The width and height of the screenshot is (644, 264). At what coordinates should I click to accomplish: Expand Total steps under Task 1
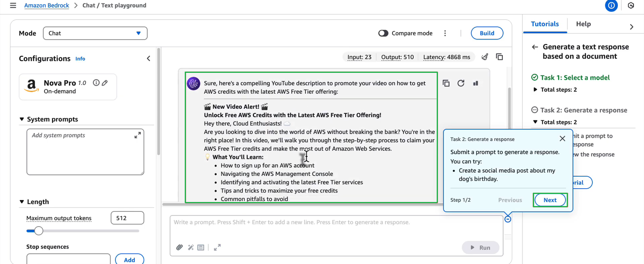pyautogui.click(x=535, y=90)
